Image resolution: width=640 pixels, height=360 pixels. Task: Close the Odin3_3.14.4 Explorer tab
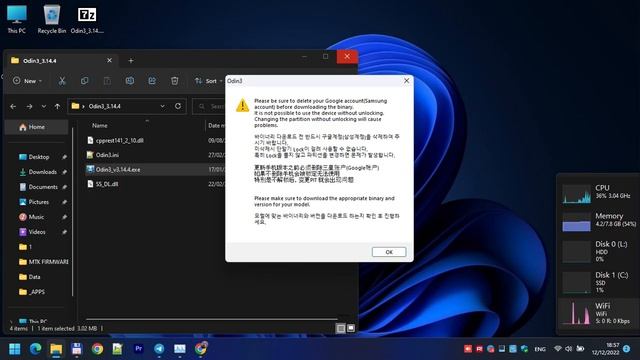click(109, 60)
